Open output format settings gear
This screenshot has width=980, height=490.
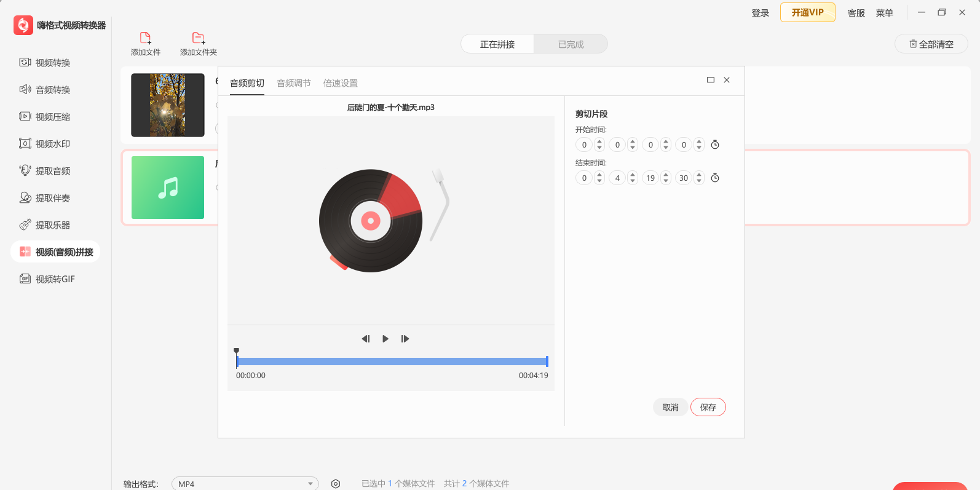pos(336,484)
